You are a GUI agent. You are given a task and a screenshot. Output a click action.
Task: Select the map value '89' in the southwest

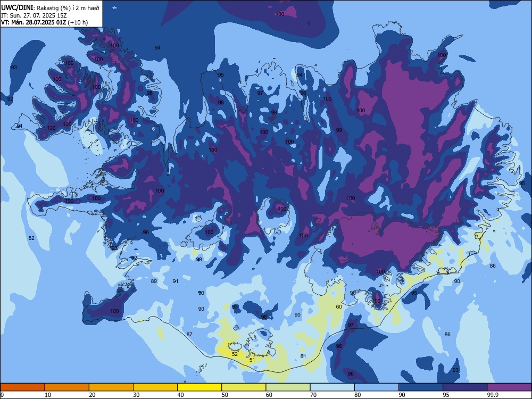point(154,281)
